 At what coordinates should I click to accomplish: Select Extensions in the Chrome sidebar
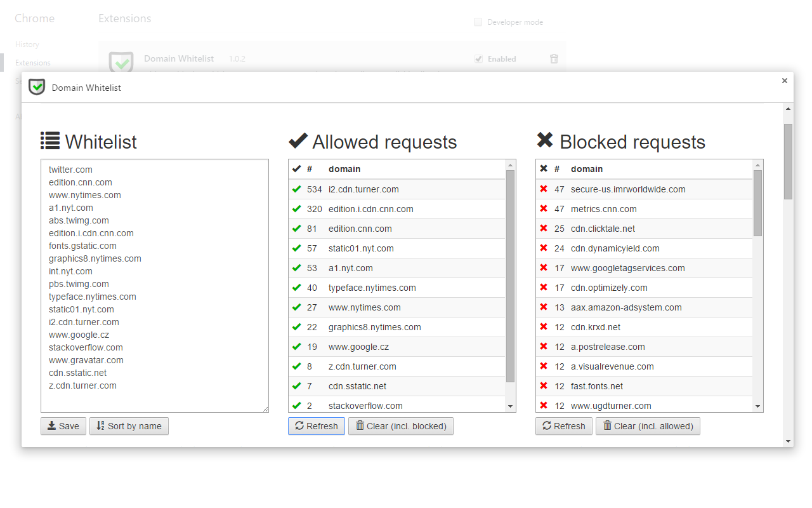tap(34, 62)
